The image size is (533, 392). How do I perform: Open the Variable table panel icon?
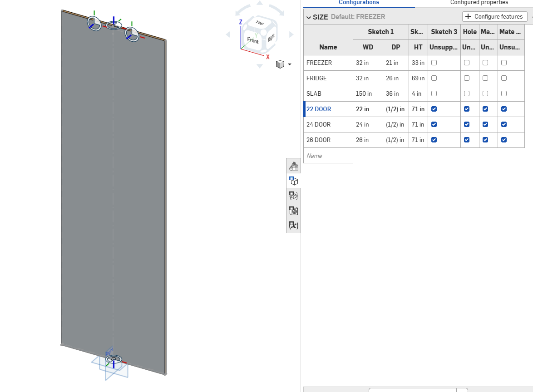[x=293, y=225]
